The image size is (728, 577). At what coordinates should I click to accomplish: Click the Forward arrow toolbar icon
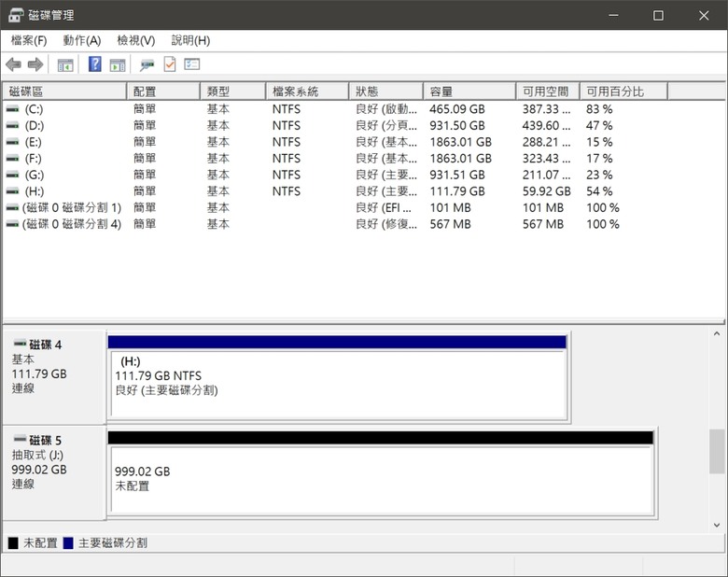pyautogui.click(x=35, y=64)
